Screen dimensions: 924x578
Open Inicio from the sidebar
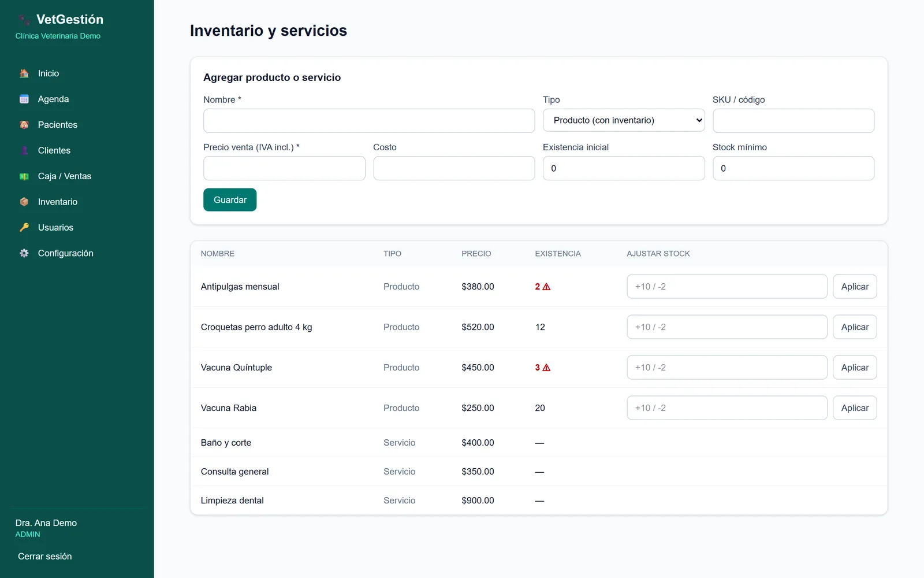tap(49, 73)
